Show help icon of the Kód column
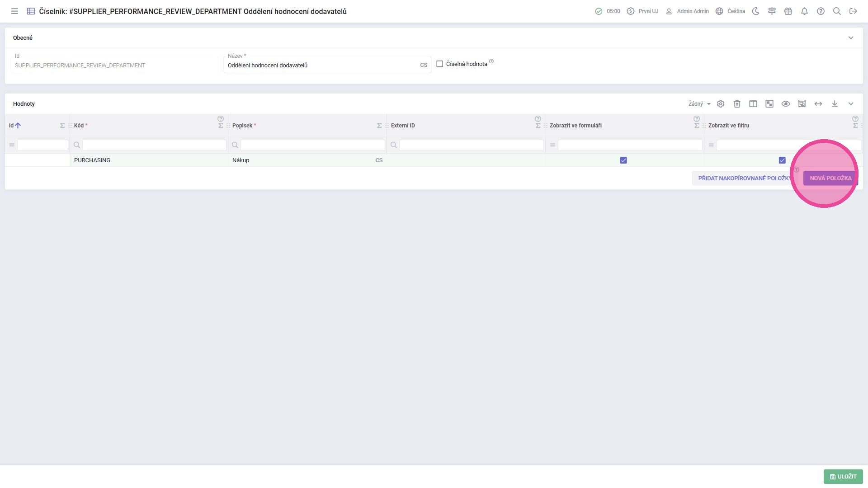The height and width of the screenshot is (488, 868). (221, 119)
